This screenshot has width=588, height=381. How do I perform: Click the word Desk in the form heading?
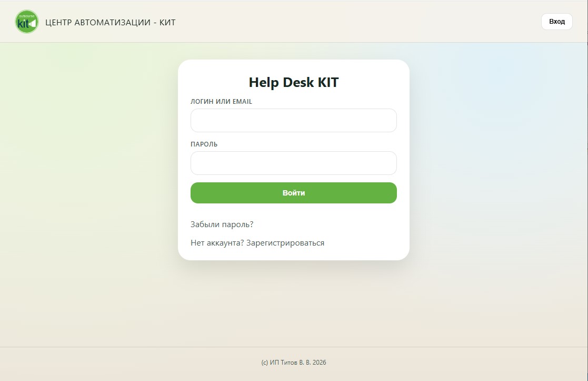[297, 82]
